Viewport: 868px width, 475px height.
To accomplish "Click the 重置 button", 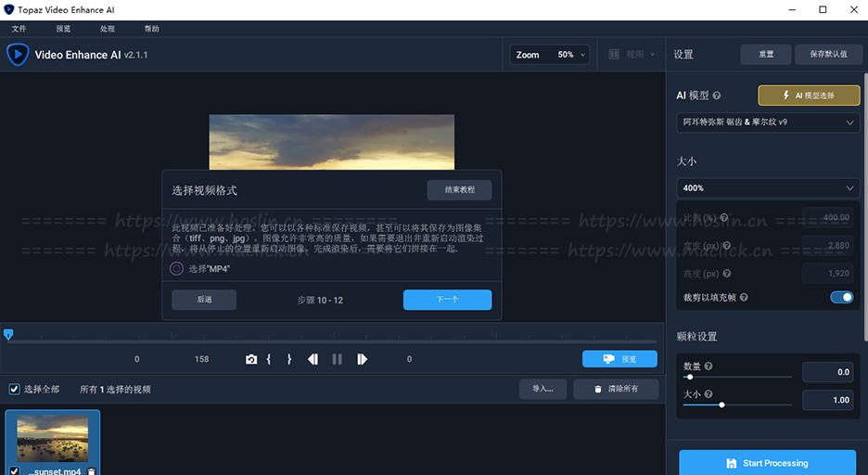I will click(766, 54).
